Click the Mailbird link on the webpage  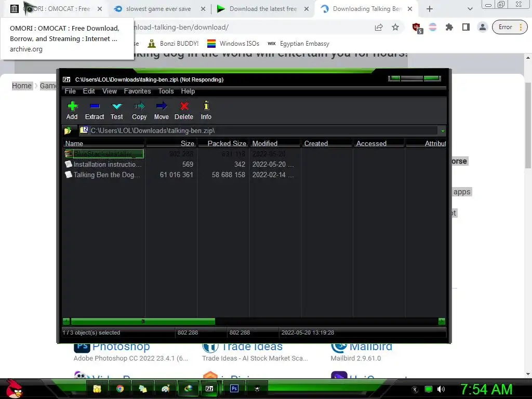(x=371, y=347)
